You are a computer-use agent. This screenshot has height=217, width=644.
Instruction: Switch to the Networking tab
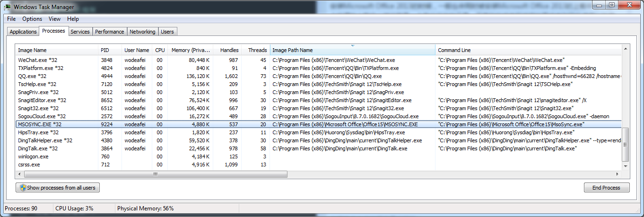[x=142, y=32]
